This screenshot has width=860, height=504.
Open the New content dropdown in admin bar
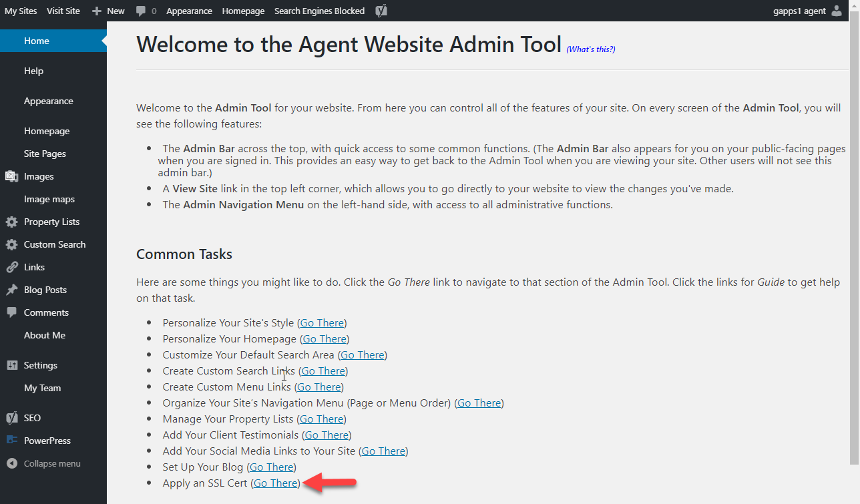108,11
